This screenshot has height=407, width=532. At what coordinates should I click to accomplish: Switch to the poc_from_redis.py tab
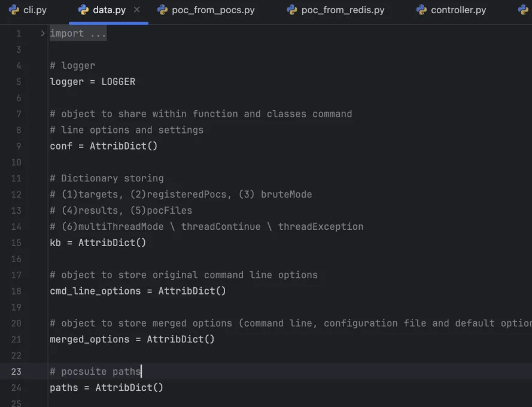click(343, 10)
